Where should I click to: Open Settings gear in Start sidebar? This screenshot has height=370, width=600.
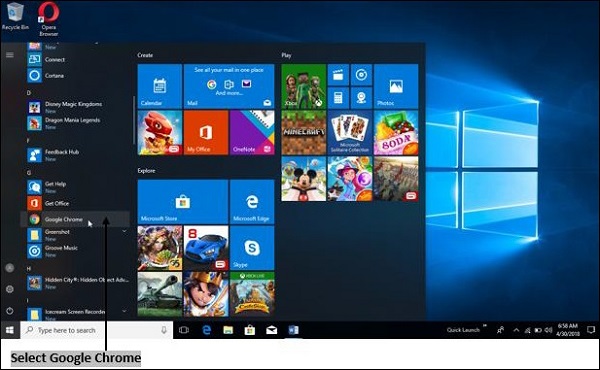coord(10,289)
